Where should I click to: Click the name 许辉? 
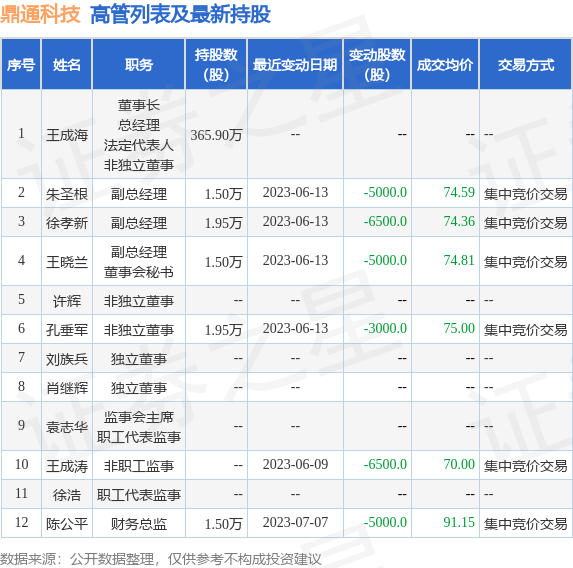(67, 300)
